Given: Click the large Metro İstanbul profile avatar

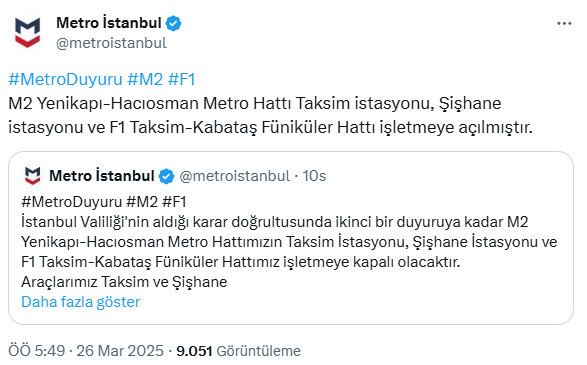Looking at the screenshot, I should [x=27, y=33].
